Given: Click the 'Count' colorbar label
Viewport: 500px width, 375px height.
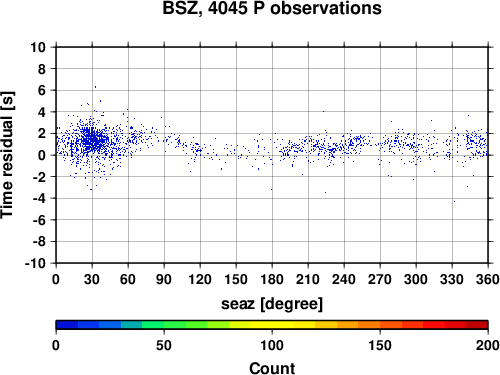Looking at the screenshot, I should tap(272, 369).
